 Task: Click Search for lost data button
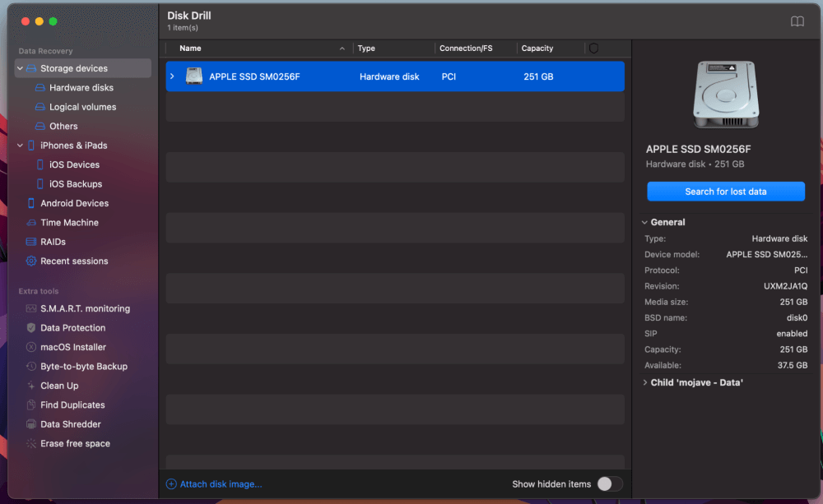725,192
